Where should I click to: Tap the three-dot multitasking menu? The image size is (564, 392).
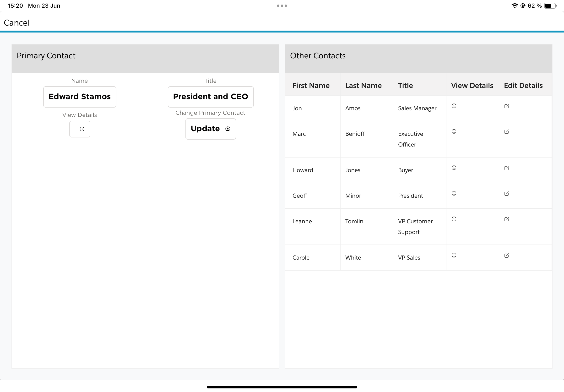point(282,6)
